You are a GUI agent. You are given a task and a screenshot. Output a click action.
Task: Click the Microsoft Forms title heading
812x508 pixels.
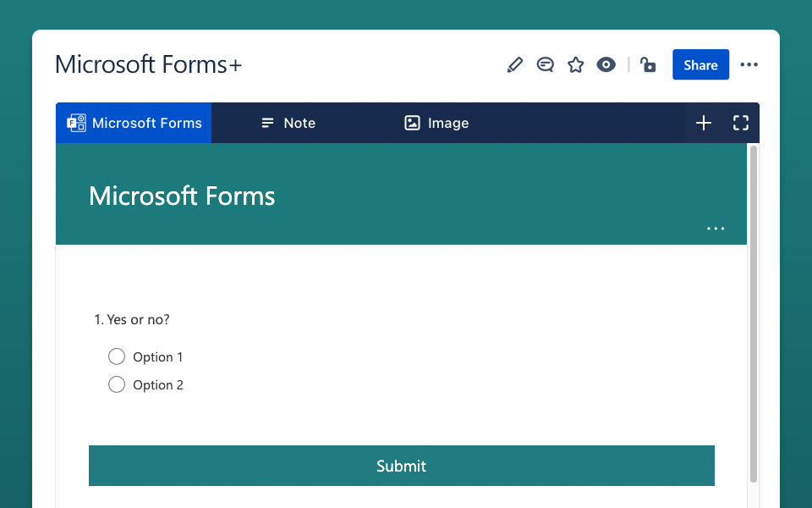pos(181,196)
